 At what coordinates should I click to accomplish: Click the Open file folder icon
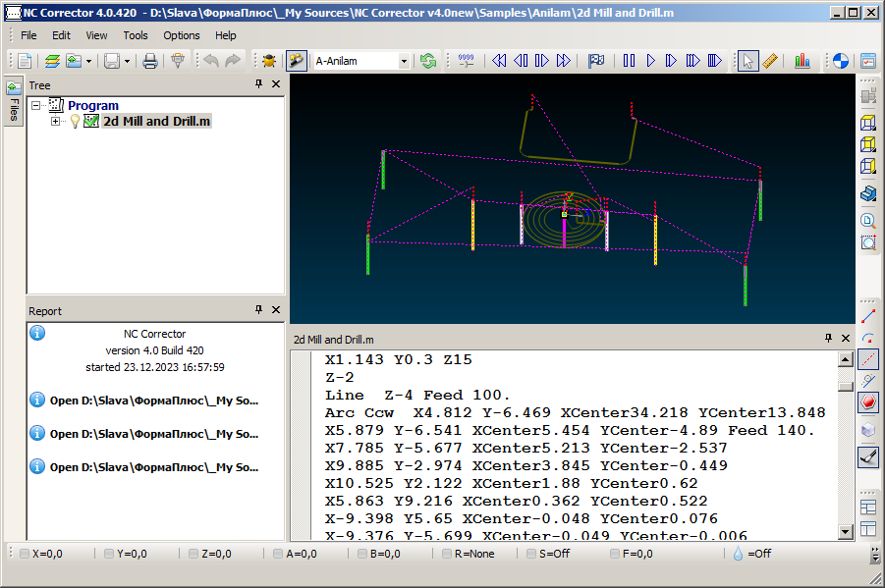(74, 61)
